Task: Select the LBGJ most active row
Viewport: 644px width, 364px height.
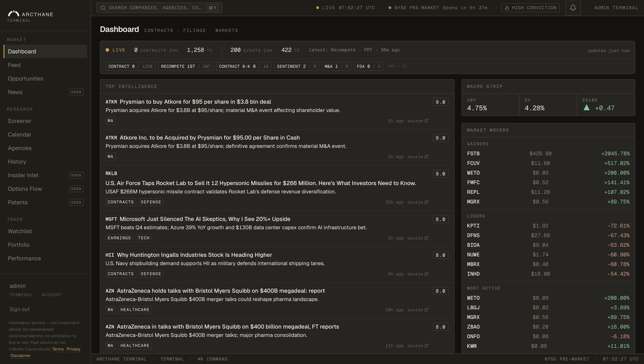Action: [x=548, y=308]
